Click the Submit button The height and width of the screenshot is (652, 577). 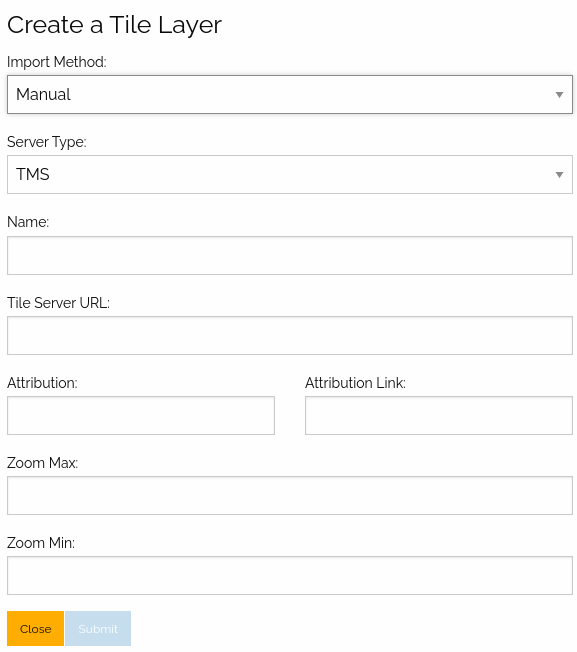(x=98, y=628)
